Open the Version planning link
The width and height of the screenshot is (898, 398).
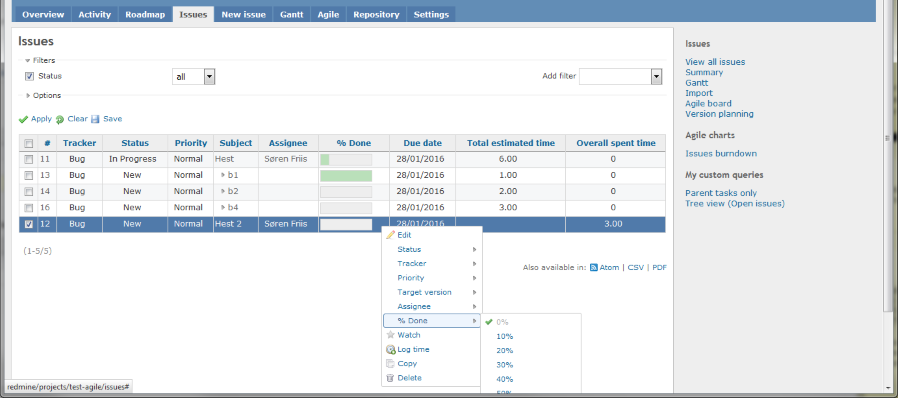tap(719, 114)
